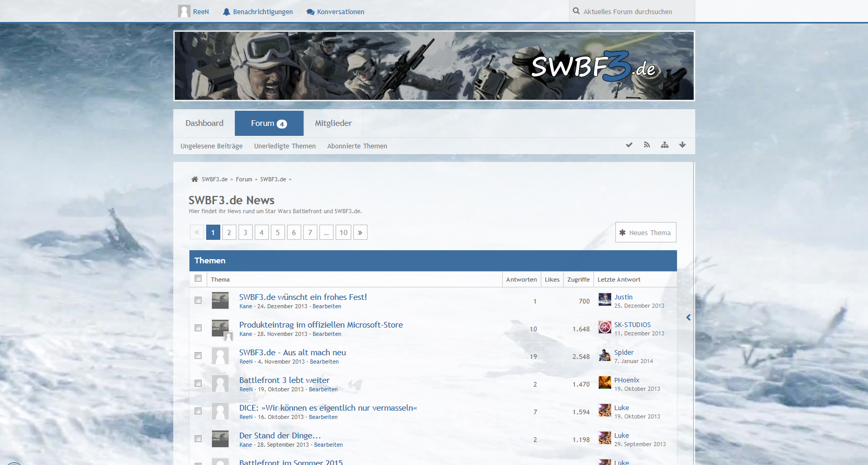Open DICE: Wir können es eigentlich nur vermasseln

click(328, 408)
